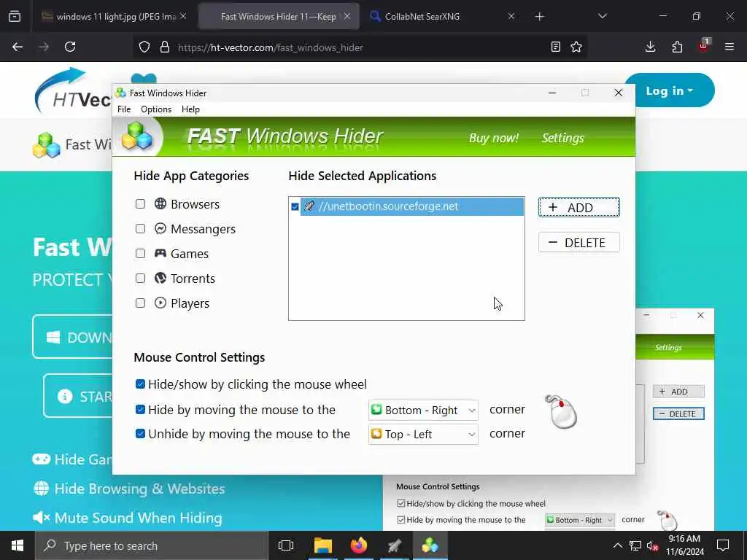Click the ADD button
This screenshot has width=747, height=560.
pos(578,207)
